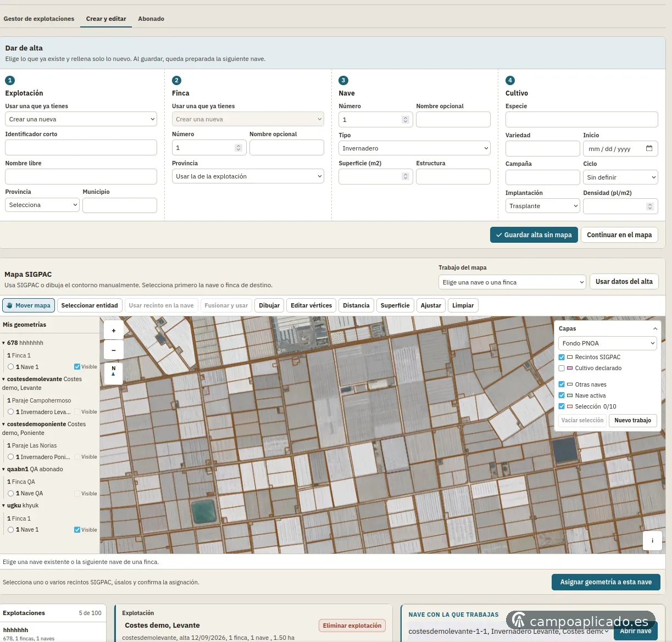
Task: Toggle the Nave activa layer
Action: [x=562, y=395]
